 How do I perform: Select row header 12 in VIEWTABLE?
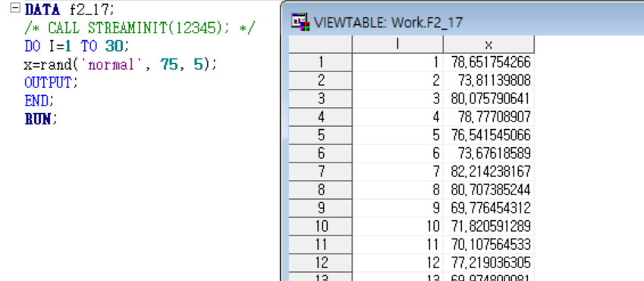tap(320, 263)
